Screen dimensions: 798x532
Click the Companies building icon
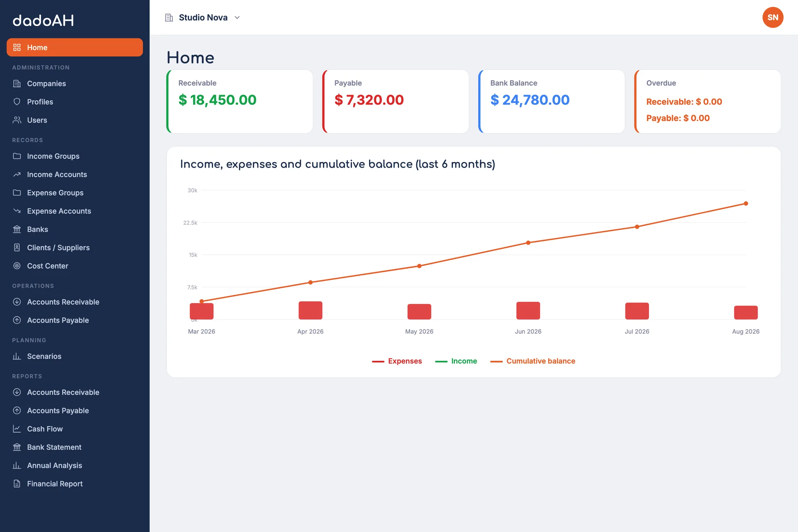(17, 83)
